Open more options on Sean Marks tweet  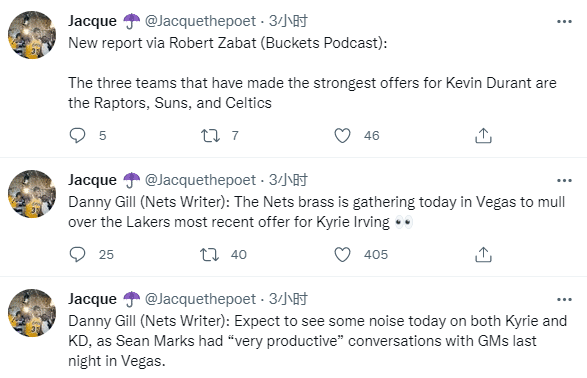(564, 299)
